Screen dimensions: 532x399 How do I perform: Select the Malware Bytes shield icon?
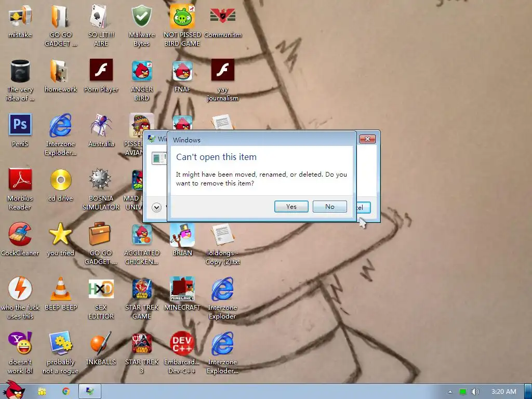click(x=141, y=26)
